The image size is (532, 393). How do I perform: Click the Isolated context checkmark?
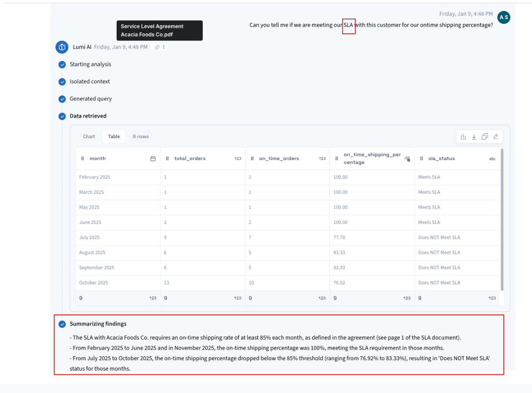point(62,81)
